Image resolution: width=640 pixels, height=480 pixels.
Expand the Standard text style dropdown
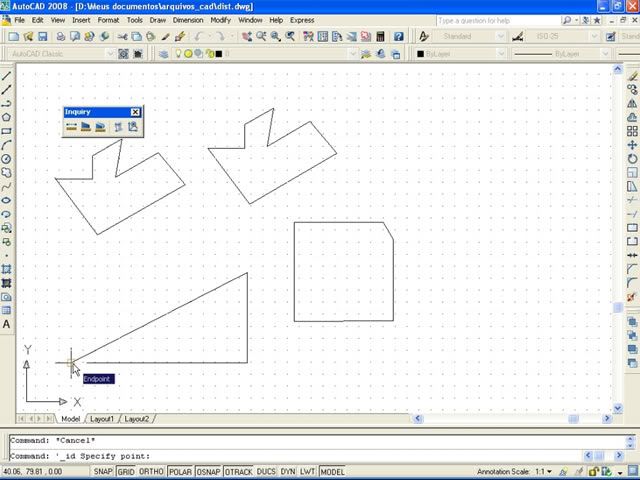click(x=501, y=36)
